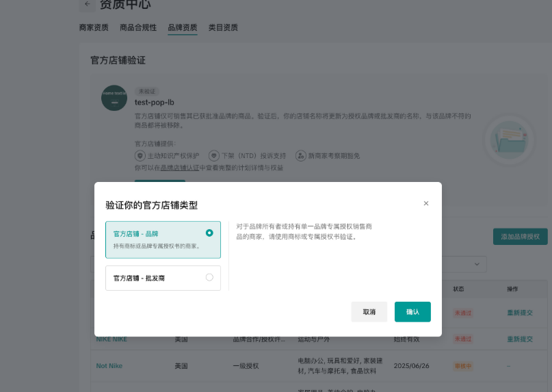The height and width of the screenshot is (392, 552).
Task: Click the 取消 button
Action: coord(369,312)
